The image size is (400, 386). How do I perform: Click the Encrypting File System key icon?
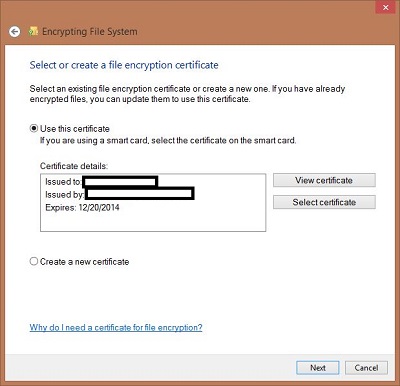tap(33, 31)
